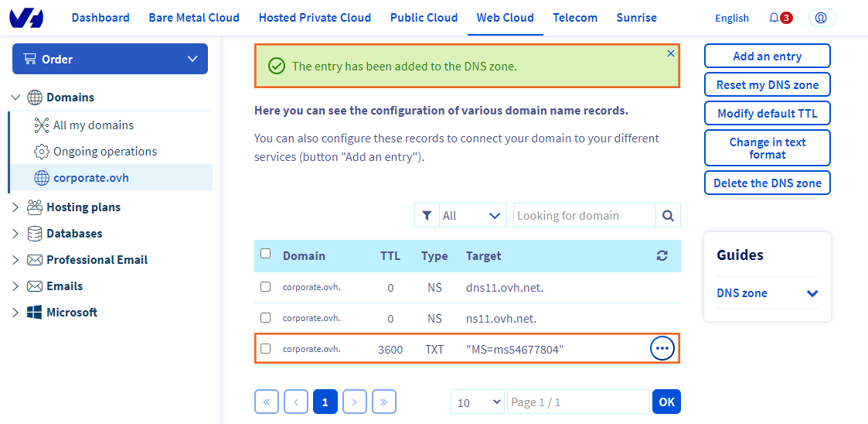The width and height of the screenshot is (868, 424).
Task: Tick the select-all checkbox in table header
Action: point(266,254)
